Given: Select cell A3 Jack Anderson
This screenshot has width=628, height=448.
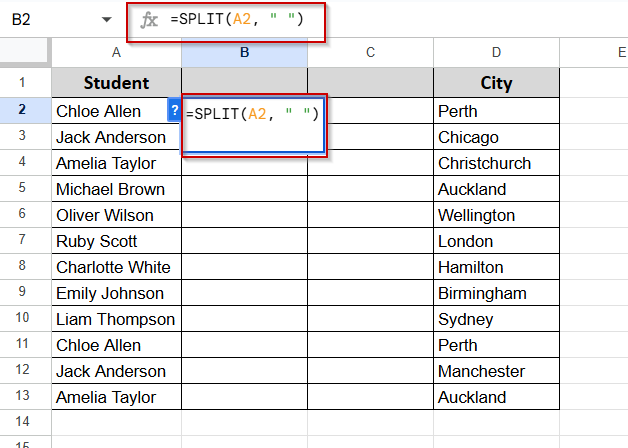Looking at the screenshot, I should (117, 137).
